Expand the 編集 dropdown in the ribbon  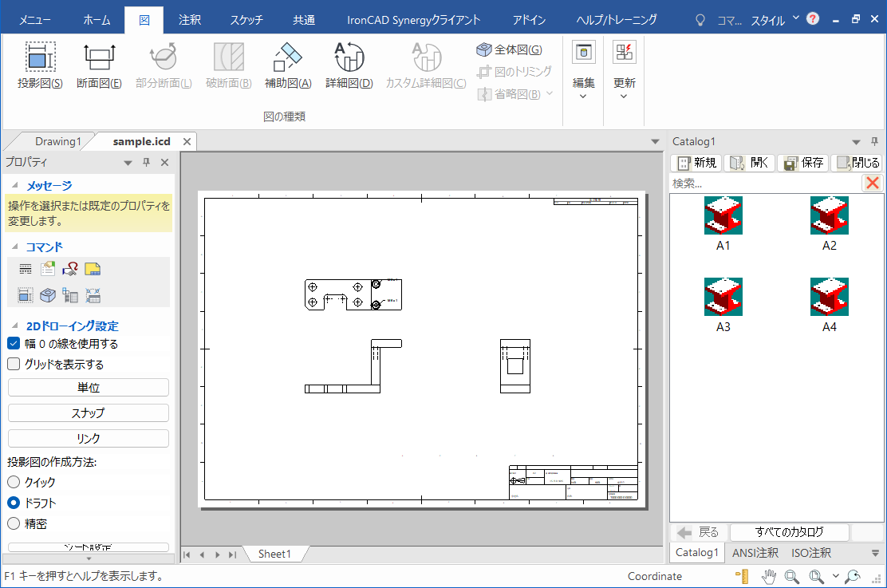coord(583,88)
